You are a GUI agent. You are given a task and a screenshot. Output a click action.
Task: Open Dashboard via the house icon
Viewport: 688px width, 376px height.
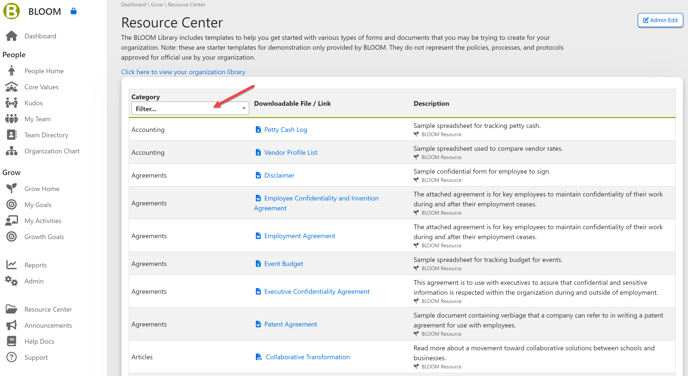[11, 36]
